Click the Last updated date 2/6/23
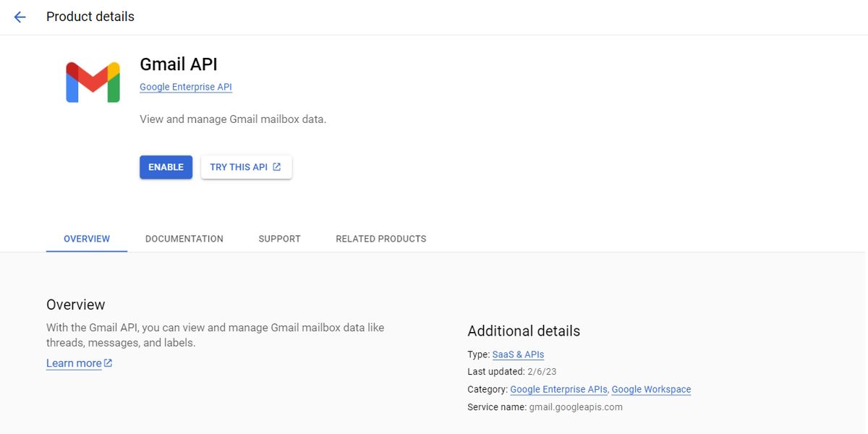 543,372
